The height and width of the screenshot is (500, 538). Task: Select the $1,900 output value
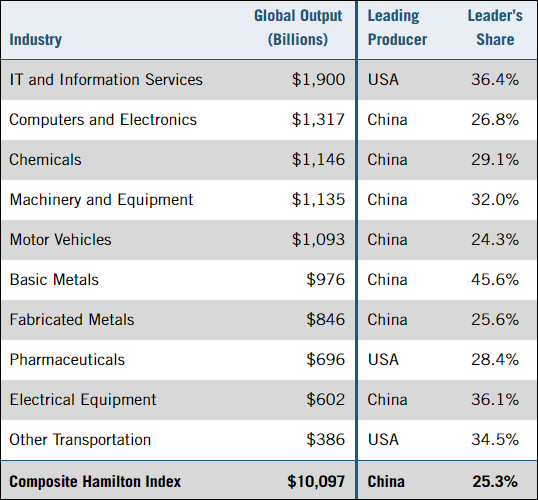(x=318, y=80)
